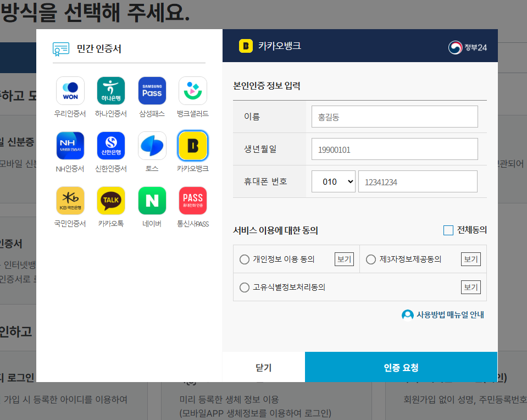
Task: Click the 카카오뱅크 logo in dialog header
Action: tap(246, 46)
